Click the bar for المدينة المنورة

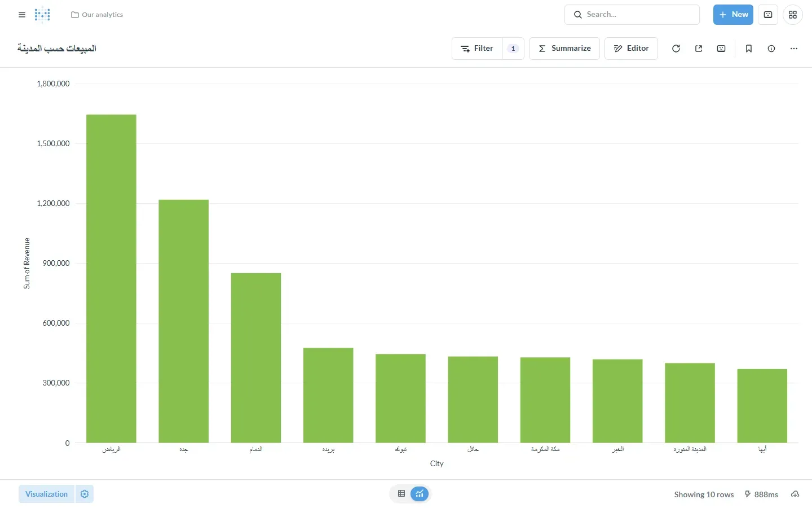coord(690,403)
